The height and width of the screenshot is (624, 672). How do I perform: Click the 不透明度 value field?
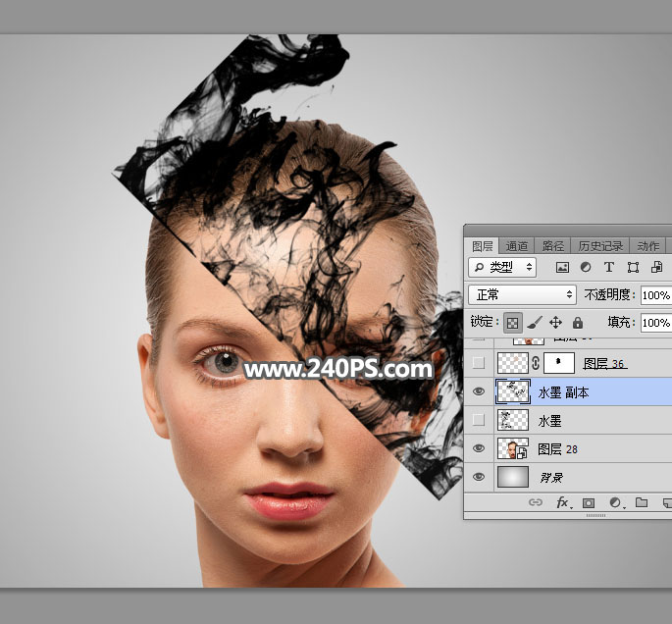click(656, 295)
